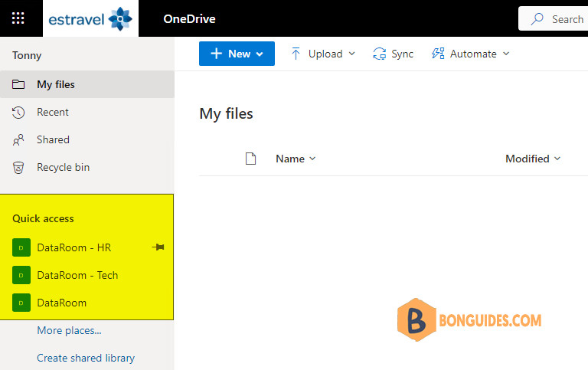Image resolution: width=588 pixels, height=370 pixels.
Task: Click Create shared library link
Action: 86,358
